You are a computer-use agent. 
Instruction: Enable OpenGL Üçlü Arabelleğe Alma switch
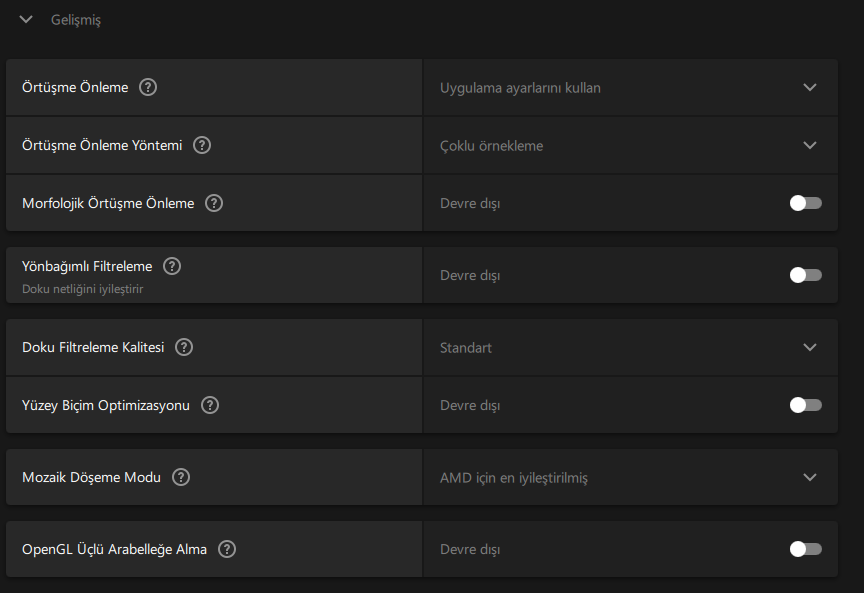pyautogui.click(x=806, y=549)
